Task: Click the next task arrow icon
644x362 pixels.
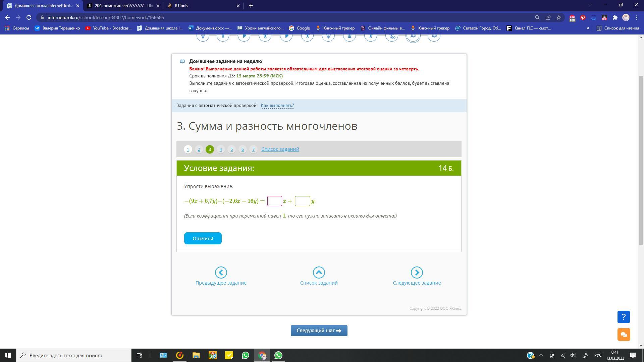Action: pyautogui.click(x=417, y=273)
